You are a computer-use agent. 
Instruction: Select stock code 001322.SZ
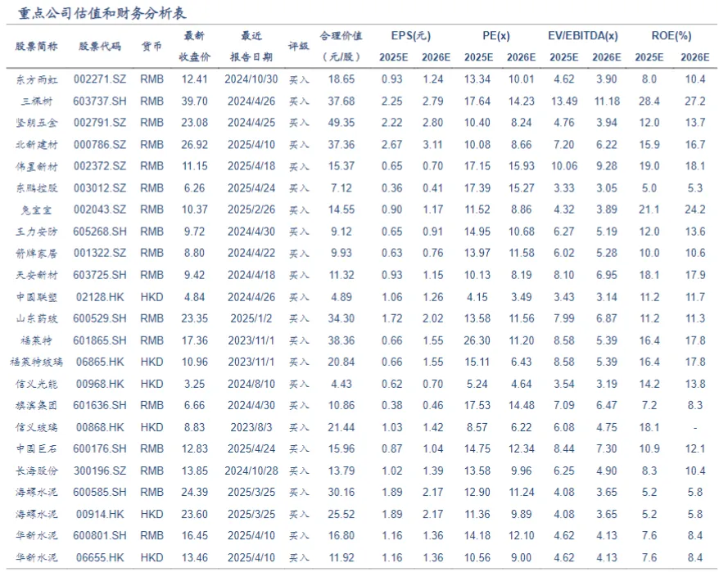point(100,254)
